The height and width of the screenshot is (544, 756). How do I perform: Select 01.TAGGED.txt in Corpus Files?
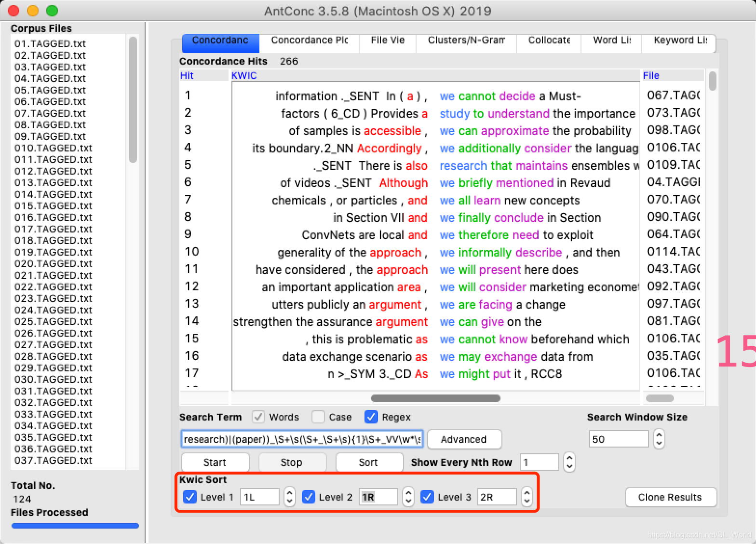(x=50, y=44)
